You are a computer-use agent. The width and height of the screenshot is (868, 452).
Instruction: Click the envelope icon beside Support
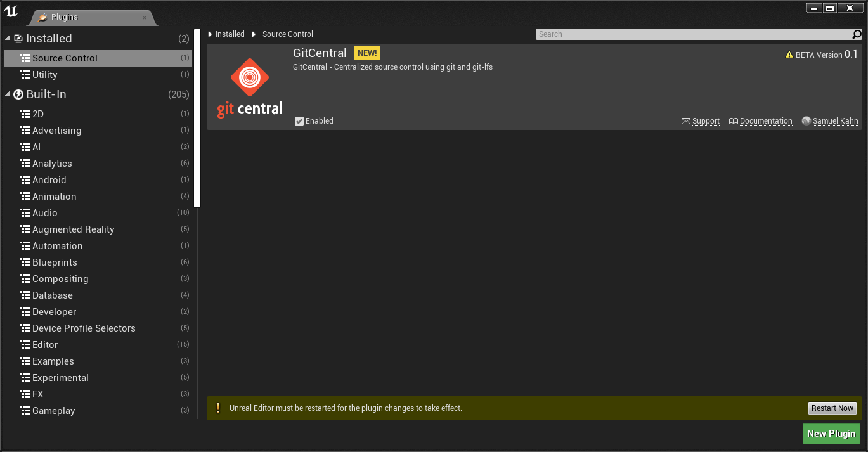coord(685,121)
